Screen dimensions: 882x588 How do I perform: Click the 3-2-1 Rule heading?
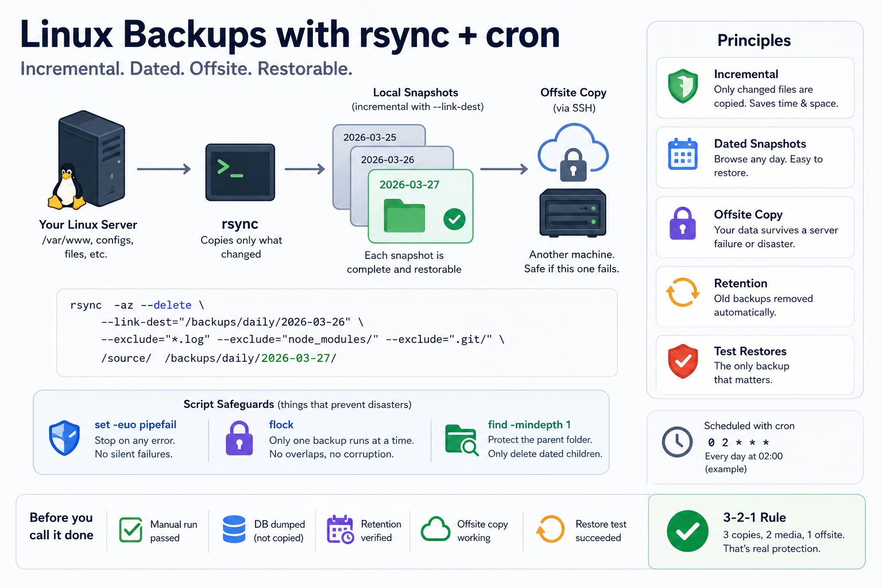[755, 517]
